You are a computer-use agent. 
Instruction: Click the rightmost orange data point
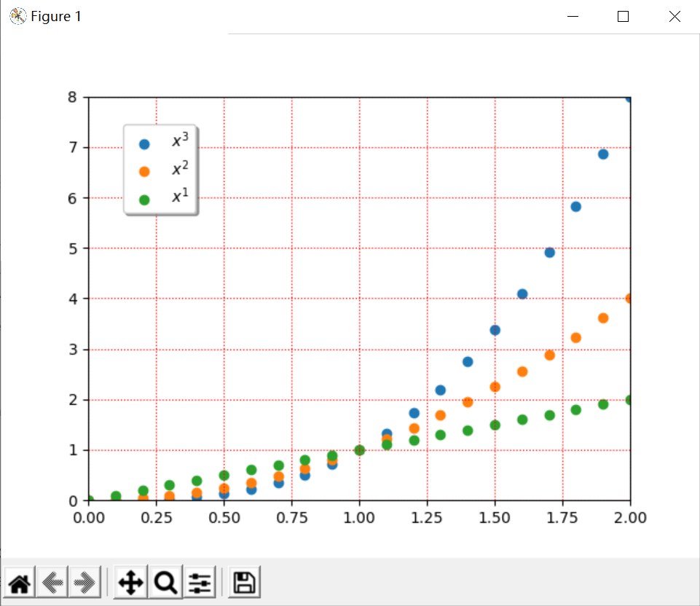[629, 298]
